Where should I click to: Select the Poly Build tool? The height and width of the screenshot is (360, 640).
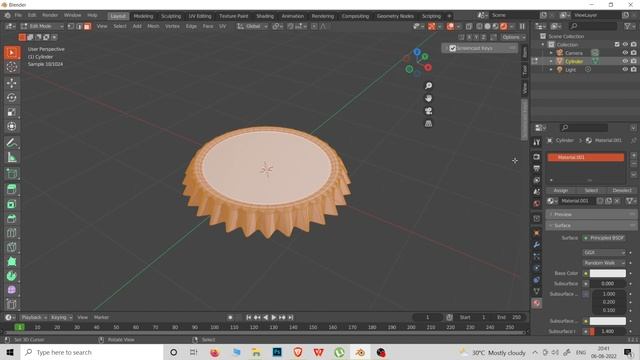click(x=11, y=262)
